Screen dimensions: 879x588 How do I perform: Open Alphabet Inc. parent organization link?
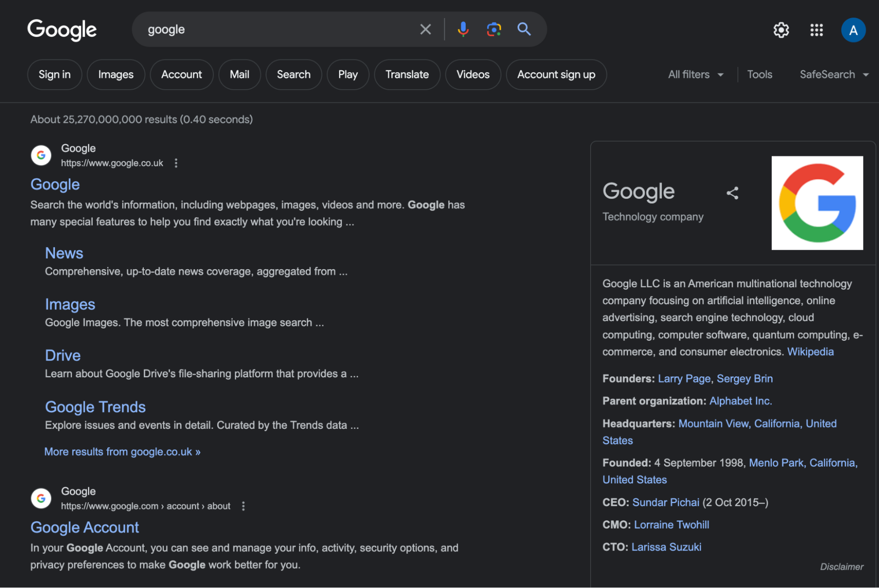(x=740, y=401)
